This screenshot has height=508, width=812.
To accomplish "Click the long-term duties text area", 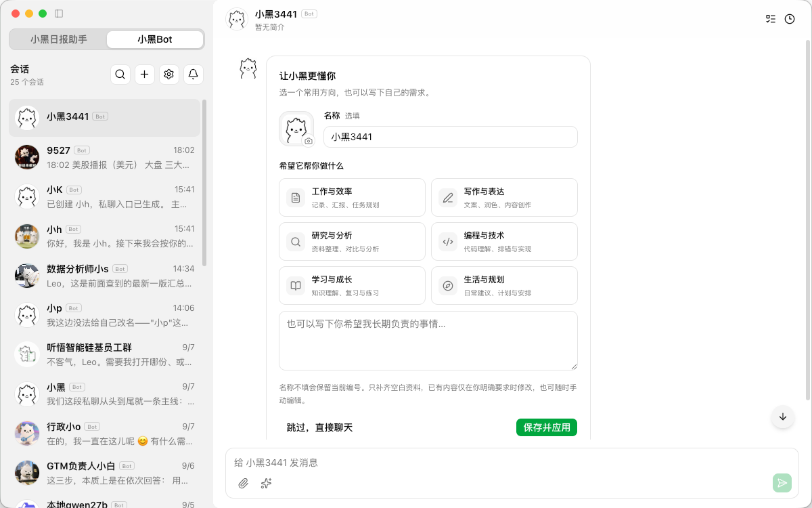I will [428, 341].
